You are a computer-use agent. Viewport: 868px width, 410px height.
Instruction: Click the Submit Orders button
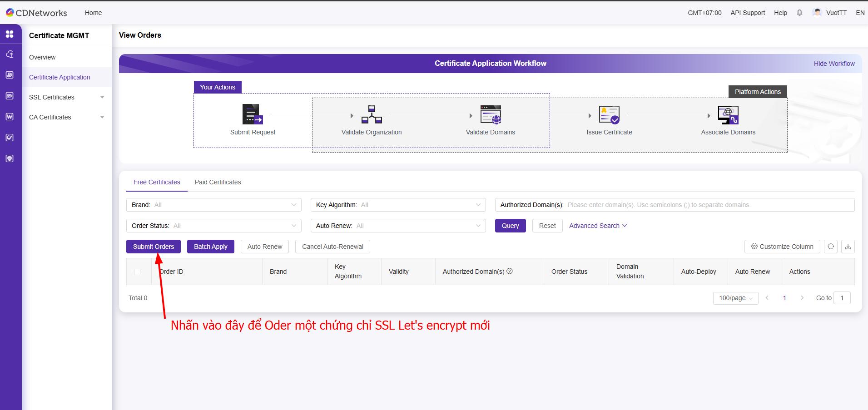tap(154, 247)
